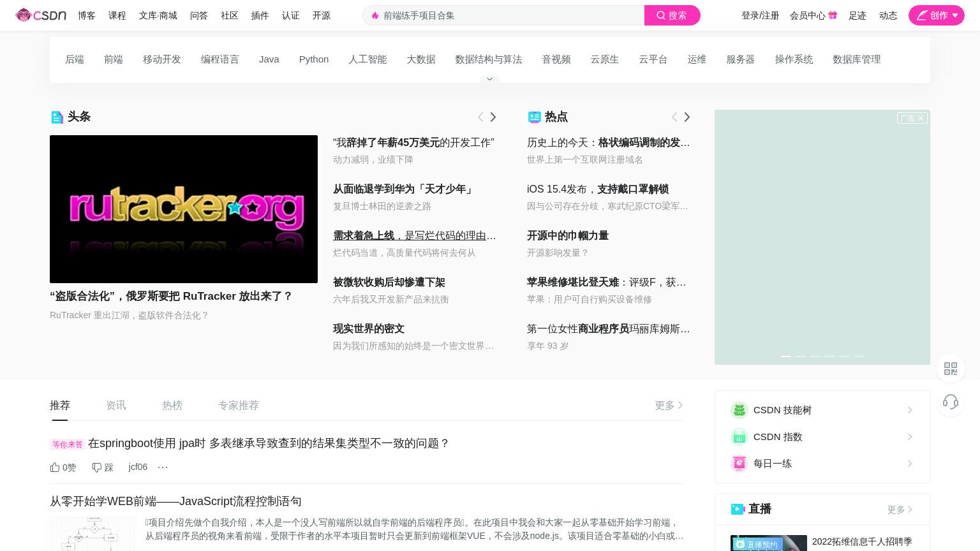Switch to the 专家推荐 tab
The width and height of the screenshot is (980, 551).
[x=239, y=405]
